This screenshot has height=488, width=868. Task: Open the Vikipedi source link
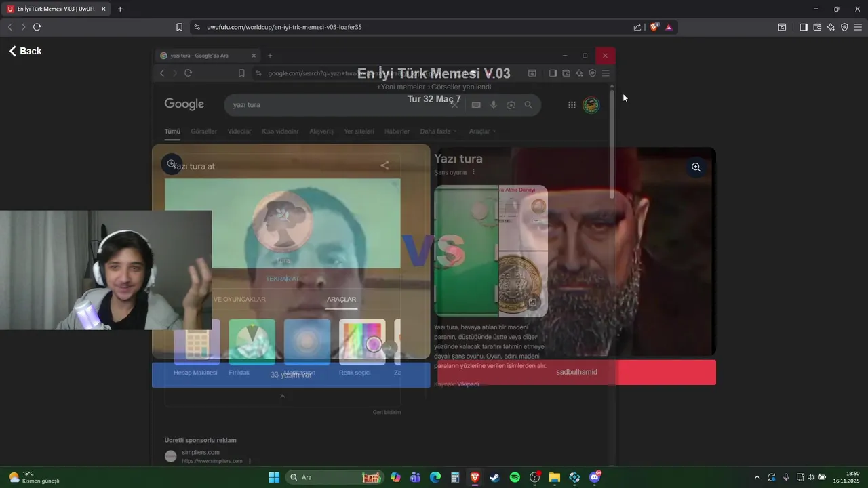pyautogui.click(x=468, y=384)
